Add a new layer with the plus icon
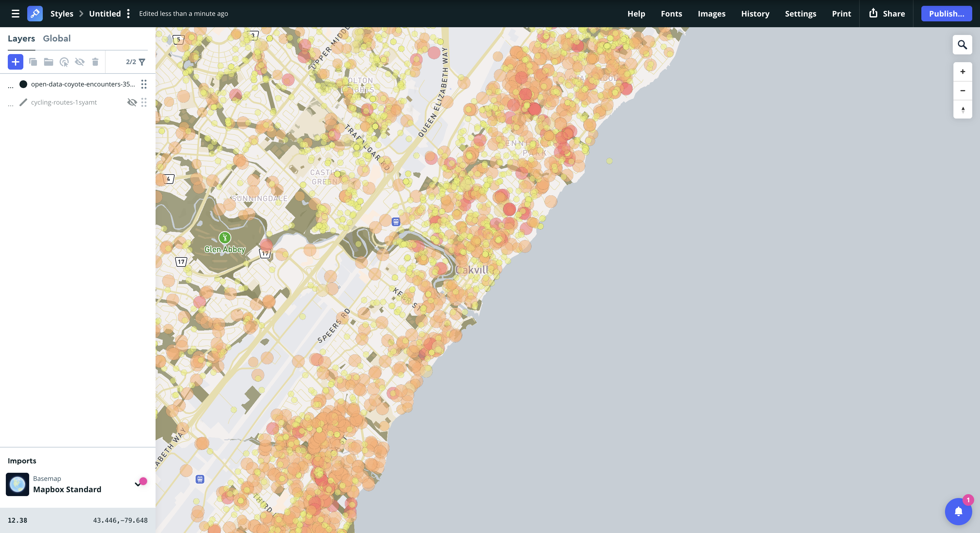This screenshot has height=533, width=980. tap(15, 62)
